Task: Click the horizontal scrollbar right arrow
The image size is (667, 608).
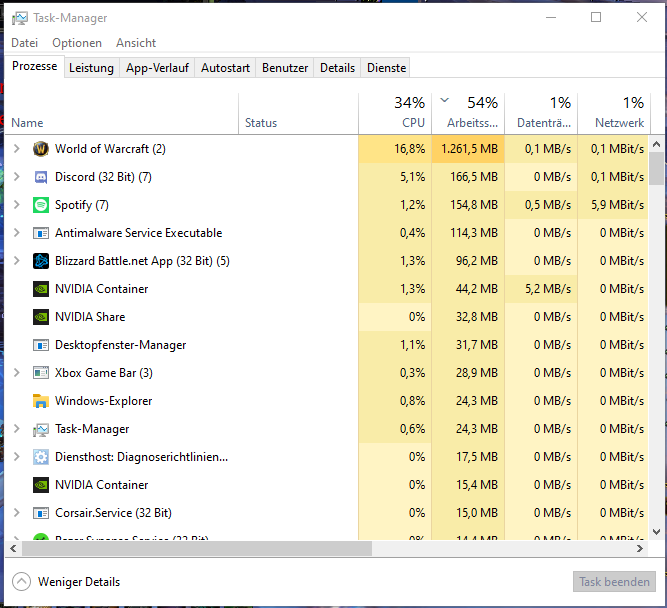Action: pos(640,548)
